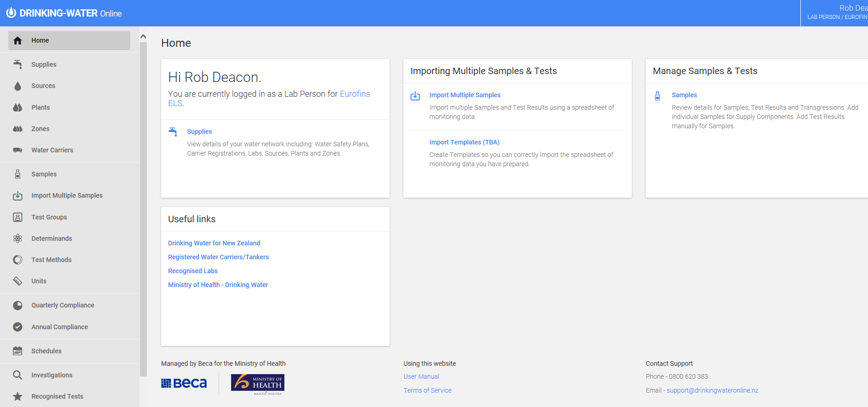Click the Schedules calendar icon
Image resolution: width=868 pixels, height=407 pixels.
(18, 351)
